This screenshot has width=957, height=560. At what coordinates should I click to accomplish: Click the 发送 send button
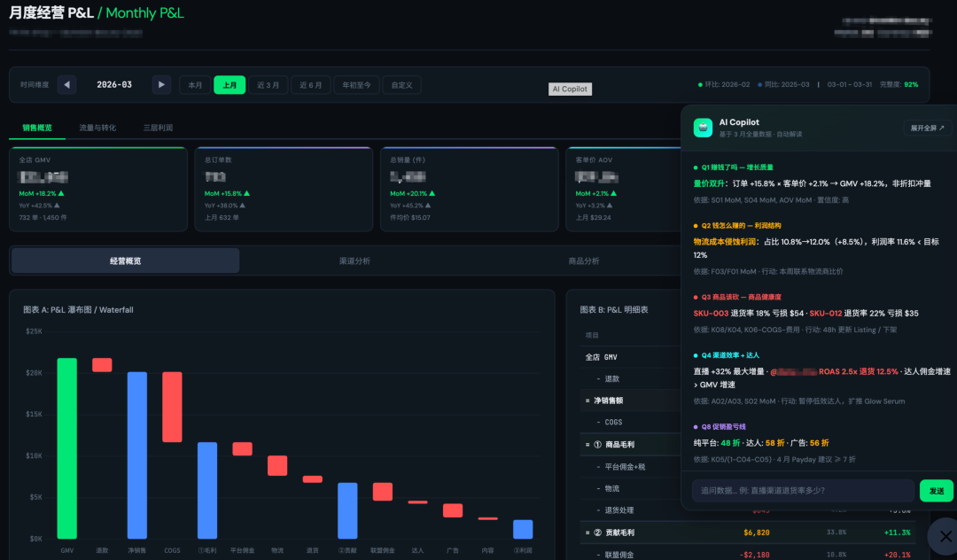[x=937, y=491]
